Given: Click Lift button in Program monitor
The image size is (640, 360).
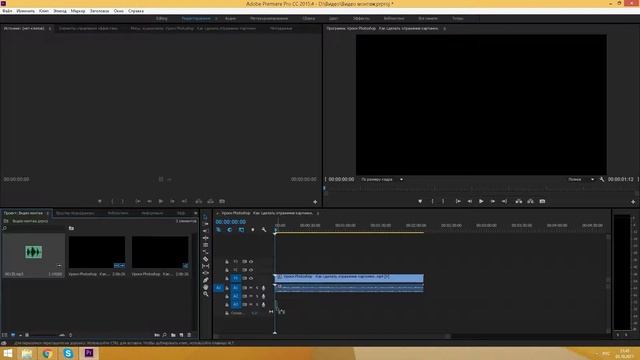Looking at the screenshot, I should [518, 201].
